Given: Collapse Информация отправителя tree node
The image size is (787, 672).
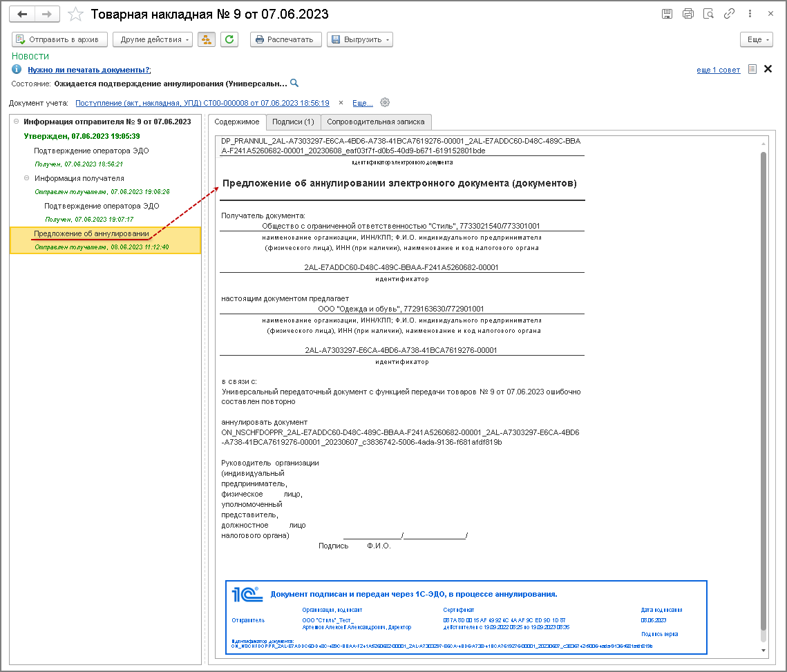Looking at the screenshot, I should click(16, 122).
